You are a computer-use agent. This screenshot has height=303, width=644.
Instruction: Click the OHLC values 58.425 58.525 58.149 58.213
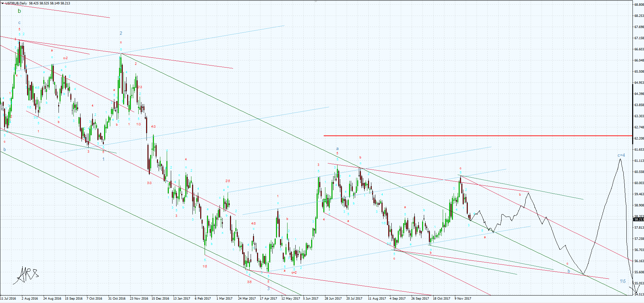(50, 3)
